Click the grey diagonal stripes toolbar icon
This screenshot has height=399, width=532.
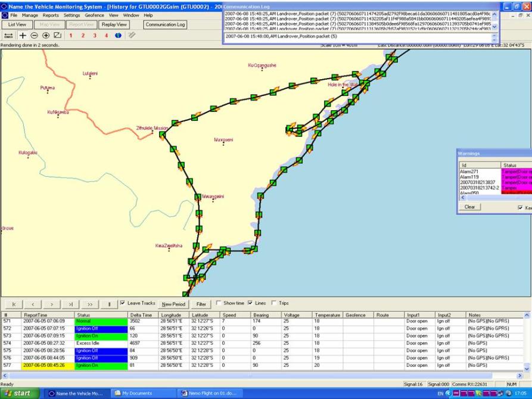point(132,35)
